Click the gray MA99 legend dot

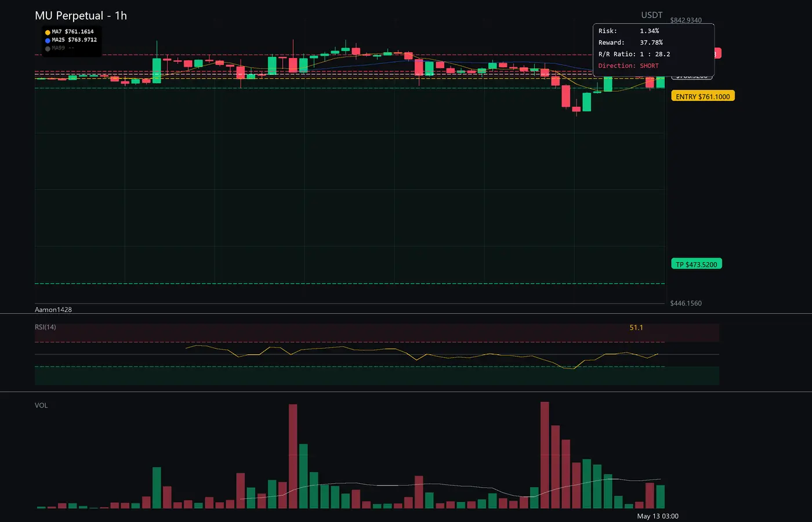point(48,49)
